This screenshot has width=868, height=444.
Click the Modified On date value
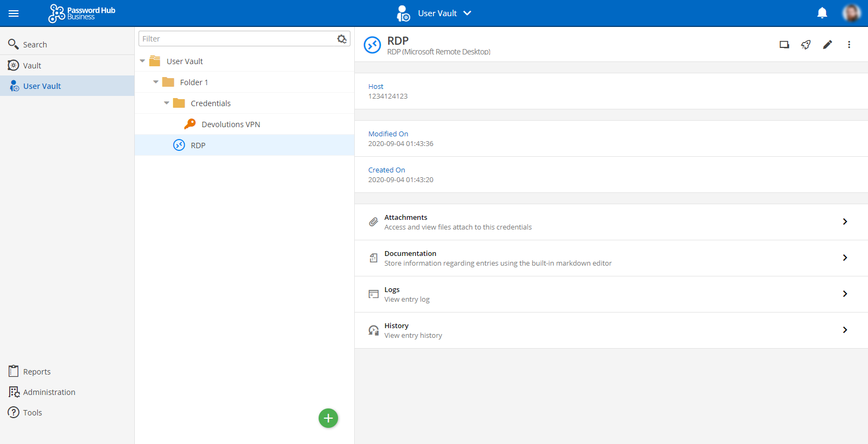pos(401,144)
